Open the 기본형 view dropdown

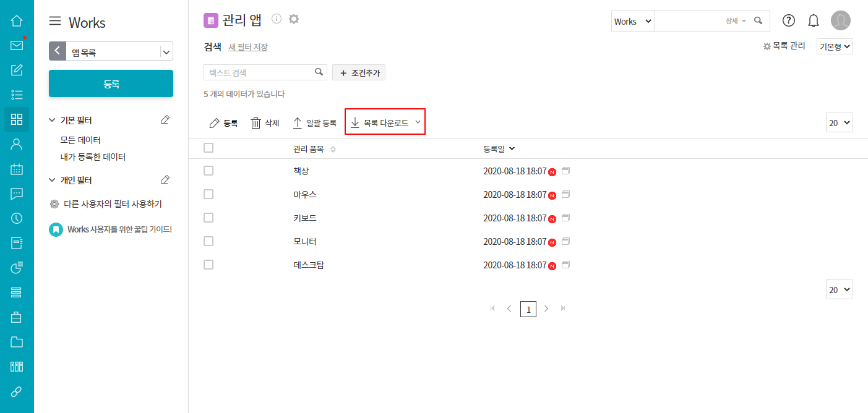click(x=835, y=46)
